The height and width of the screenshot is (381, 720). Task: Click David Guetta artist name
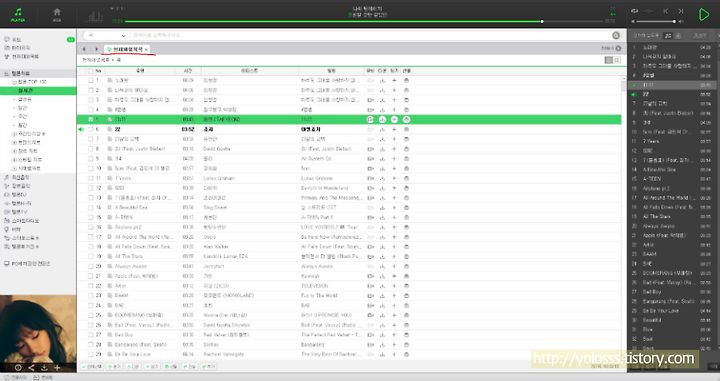point(216,149)
